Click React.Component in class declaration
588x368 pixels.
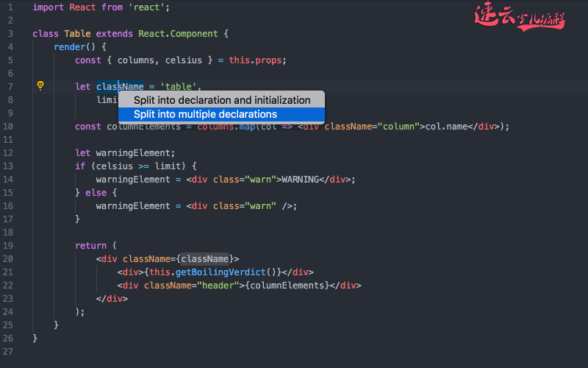(x=178, y=34)
